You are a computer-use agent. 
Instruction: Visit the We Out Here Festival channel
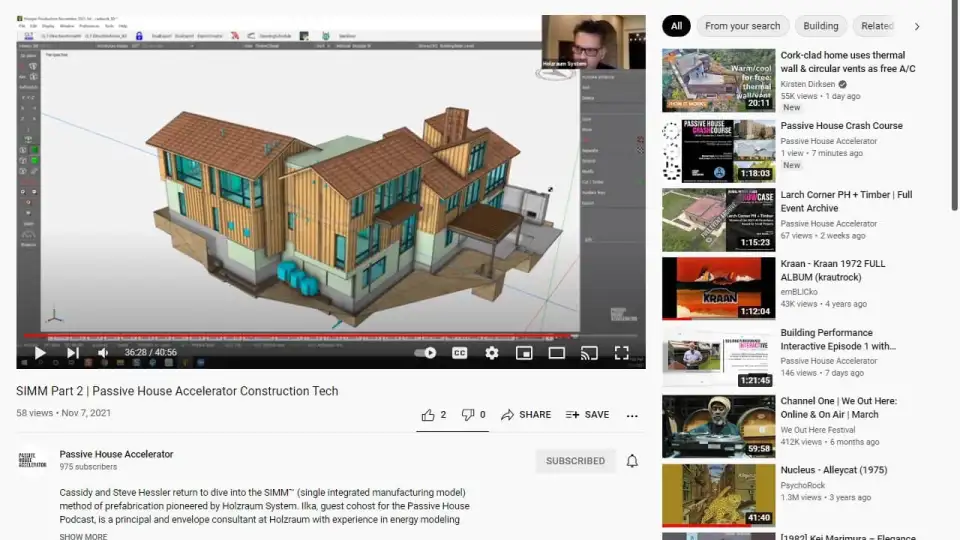817,430
